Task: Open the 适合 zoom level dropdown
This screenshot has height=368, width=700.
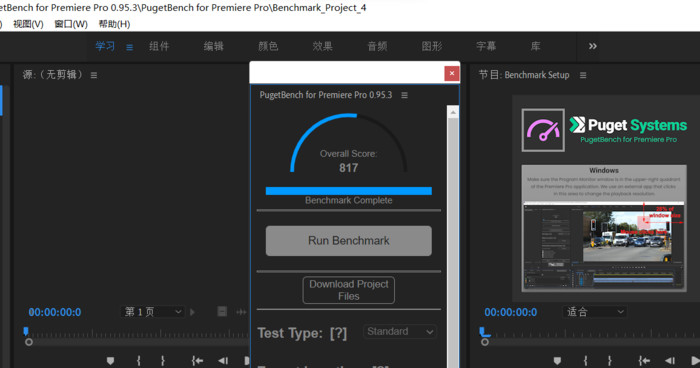Action: coord(594,312)
